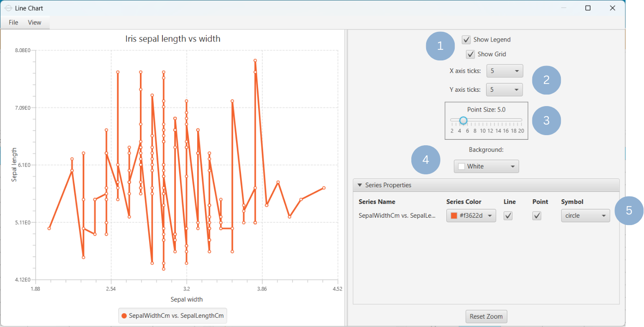Screen dimensions: 644x327
Task: Open the Symbol dropdown set to circle
Action: point(585,215)
